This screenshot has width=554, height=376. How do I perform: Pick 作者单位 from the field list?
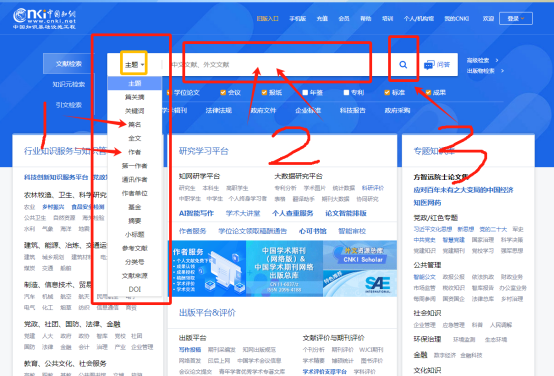[135, 193]
